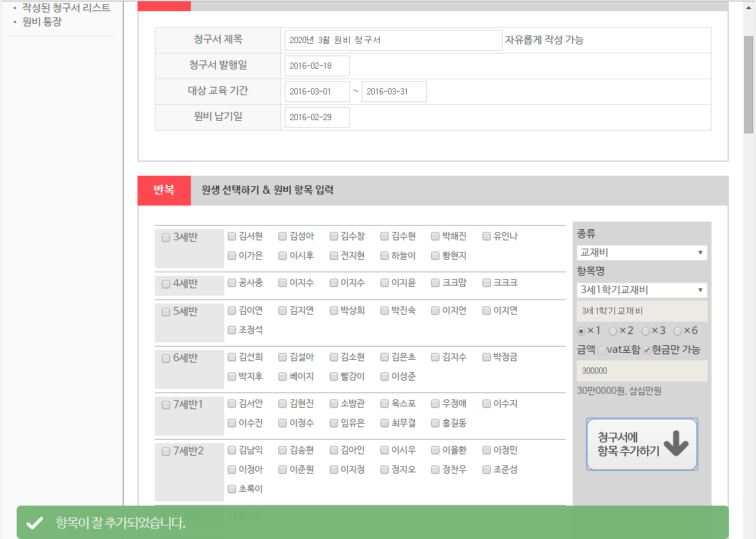The image size is (756, 539).
Task: Select the ×6 multiplier radio button
Action: point(678,331)
